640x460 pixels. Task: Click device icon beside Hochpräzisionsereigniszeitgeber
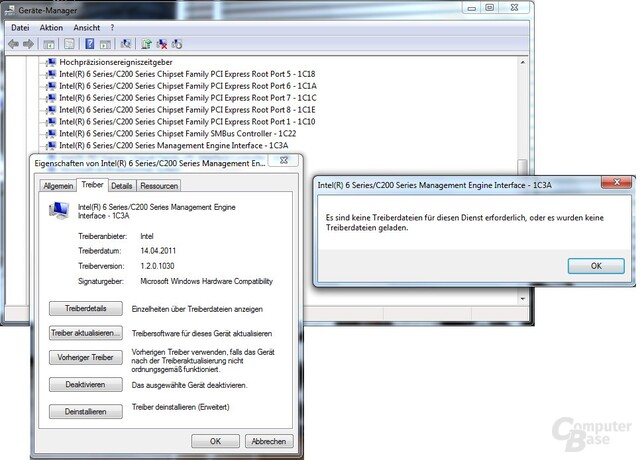[x=51, y=62]
